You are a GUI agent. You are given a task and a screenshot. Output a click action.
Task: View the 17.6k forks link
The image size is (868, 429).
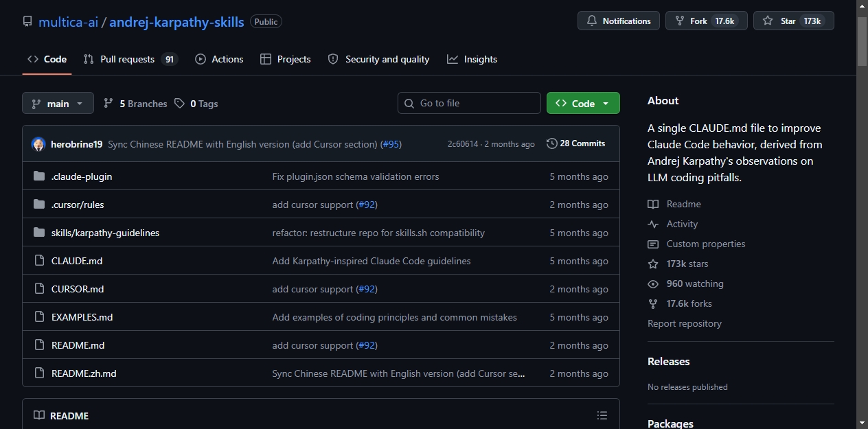point(681,303)
